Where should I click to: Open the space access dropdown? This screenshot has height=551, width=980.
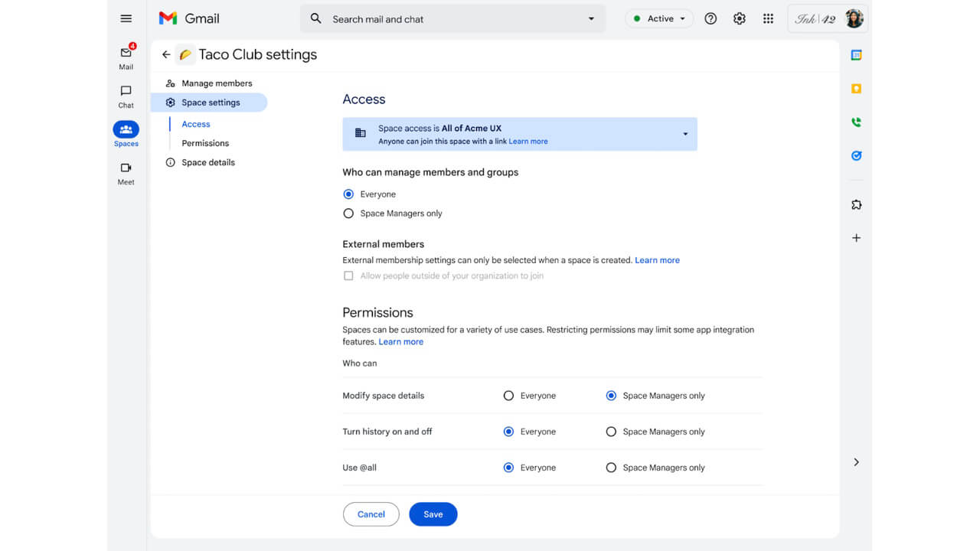(x=684, y=133)
